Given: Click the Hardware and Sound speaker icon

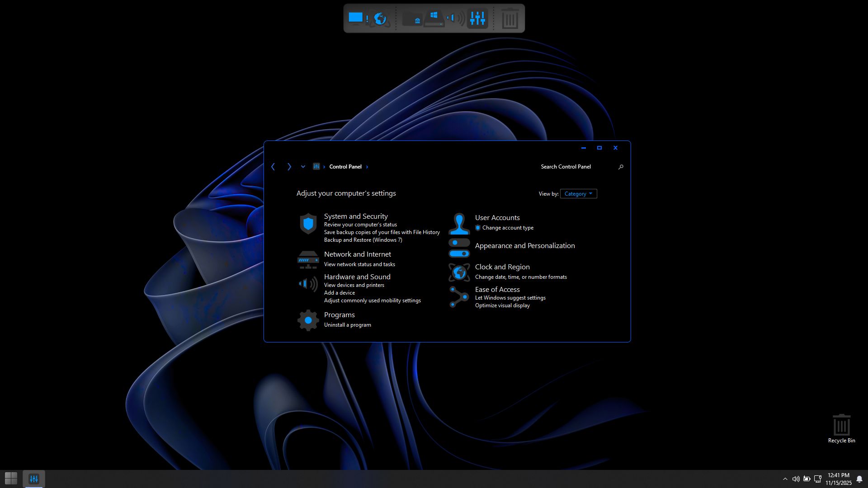Looking at the screenshot, I should click(308, 284).
